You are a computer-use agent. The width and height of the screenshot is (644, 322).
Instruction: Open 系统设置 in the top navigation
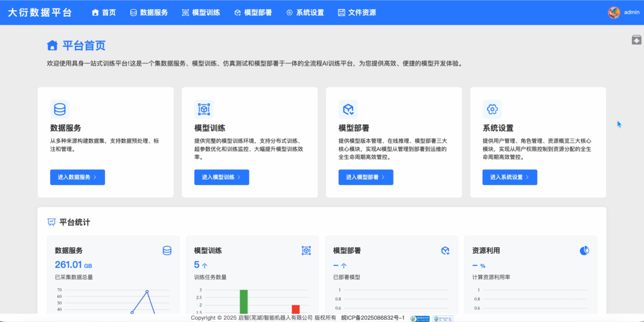pos(305,12)
